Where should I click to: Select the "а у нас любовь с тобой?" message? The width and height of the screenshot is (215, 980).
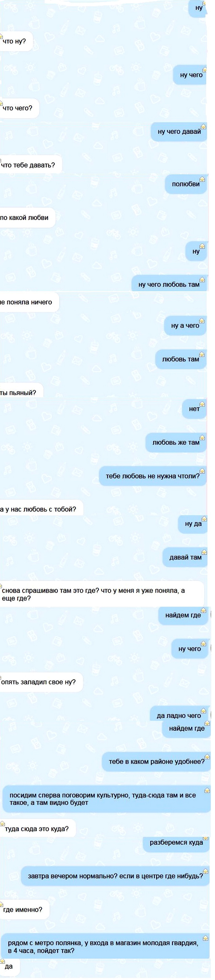pyautogui.click(x=41, y=509)
